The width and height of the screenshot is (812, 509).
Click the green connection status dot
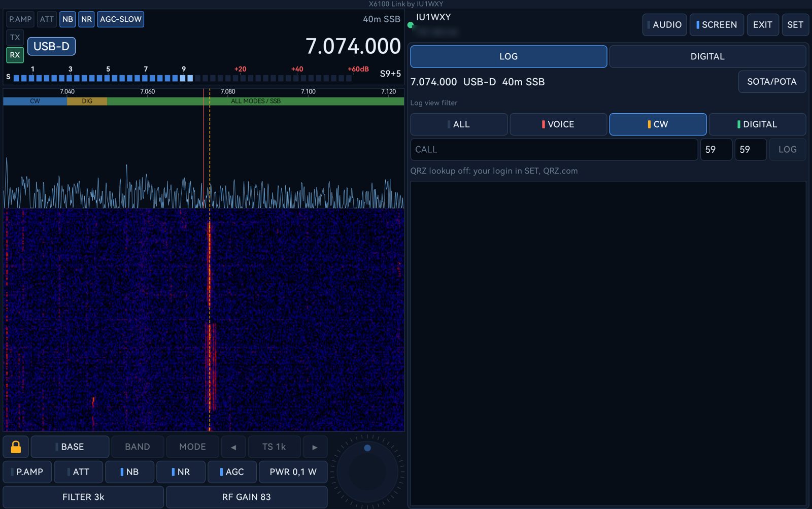coord(410,25)
